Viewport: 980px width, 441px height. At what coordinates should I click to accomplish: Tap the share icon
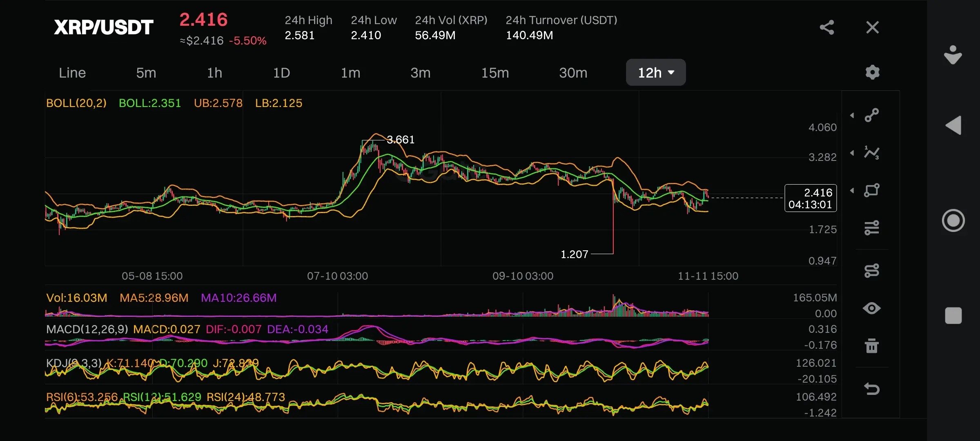click(827, 27)
